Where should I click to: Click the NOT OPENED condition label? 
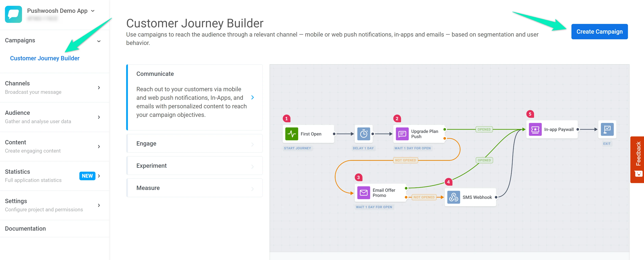click(405, 160)
